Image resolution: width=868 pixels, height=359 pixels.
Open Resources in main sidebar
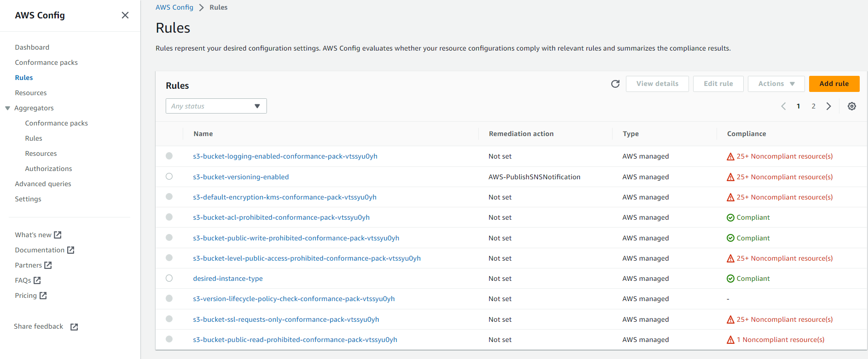pos(31,93)
